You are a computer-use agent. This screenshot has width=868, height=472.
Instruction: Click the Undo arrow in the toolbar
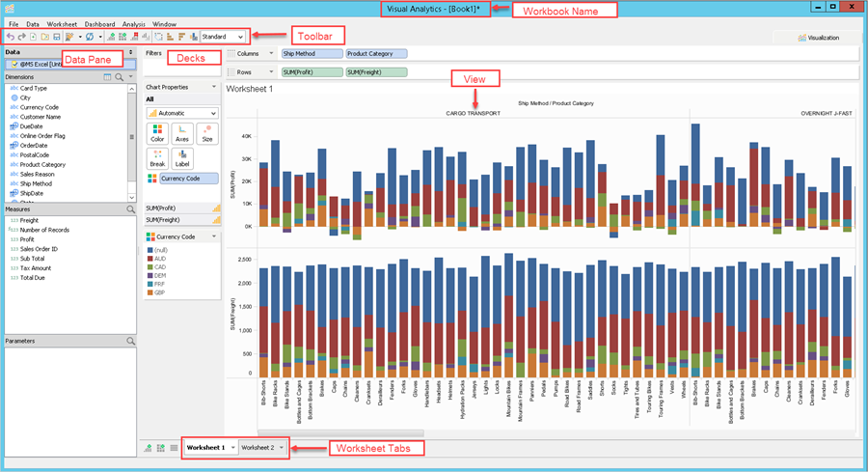click(10, 37)
